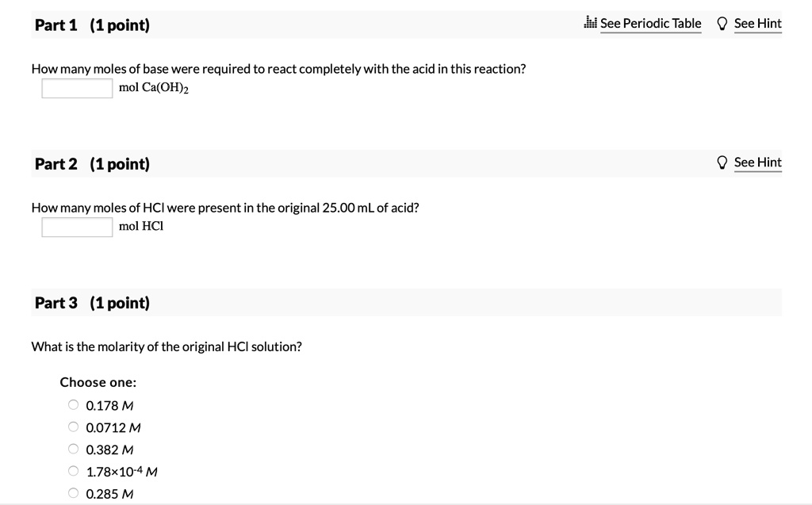Open See Periodic Table

coord(650,23)
